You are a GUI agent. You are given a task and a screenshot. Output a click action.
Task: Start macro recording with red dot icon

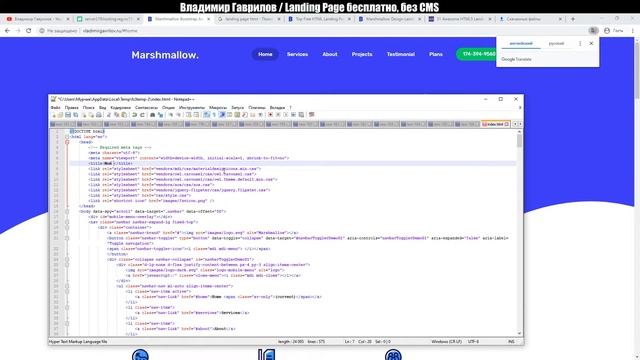point(270,115)
